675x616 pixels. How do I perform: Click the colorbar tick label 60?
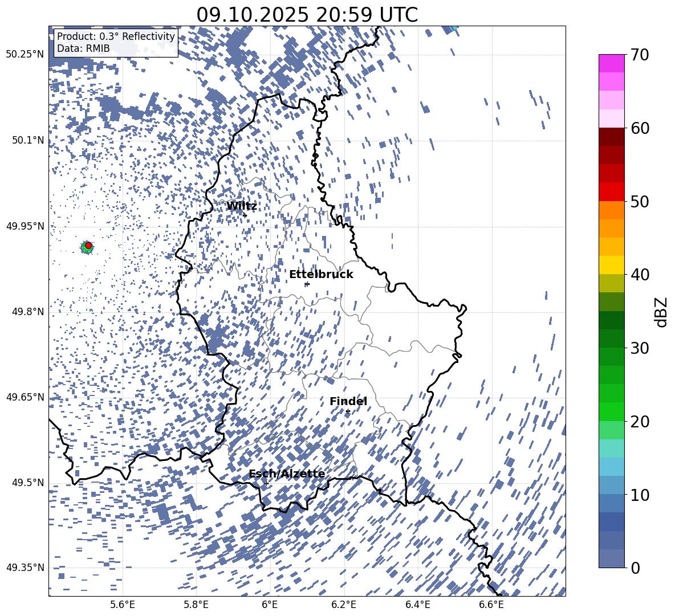[x=640, y=128]
